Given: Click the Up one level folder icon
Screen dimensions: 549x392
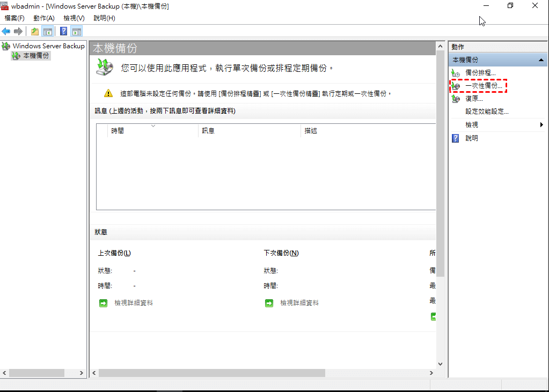Looking at the screenshot, I should pyautogui.click(x=35, y=32).
